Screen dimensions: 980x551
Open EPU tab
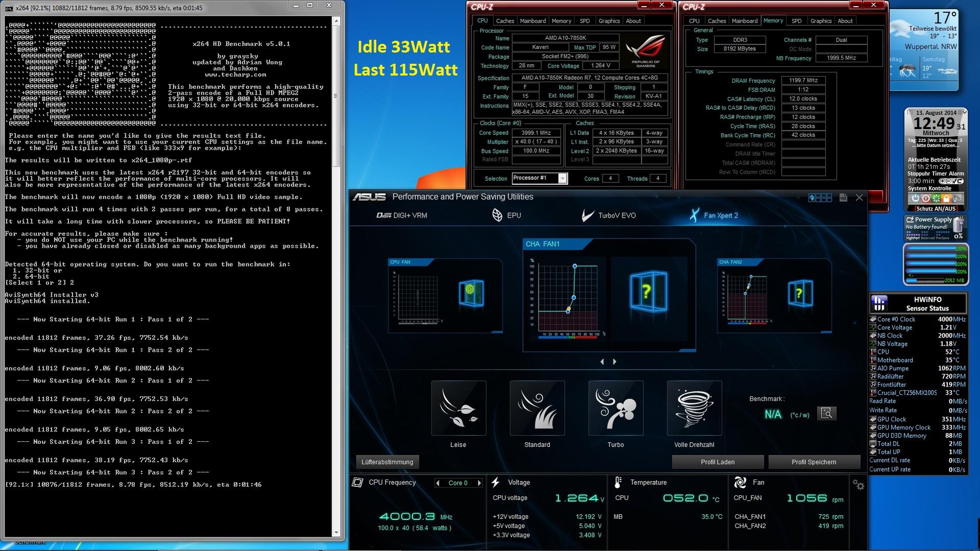coord(507,215)
